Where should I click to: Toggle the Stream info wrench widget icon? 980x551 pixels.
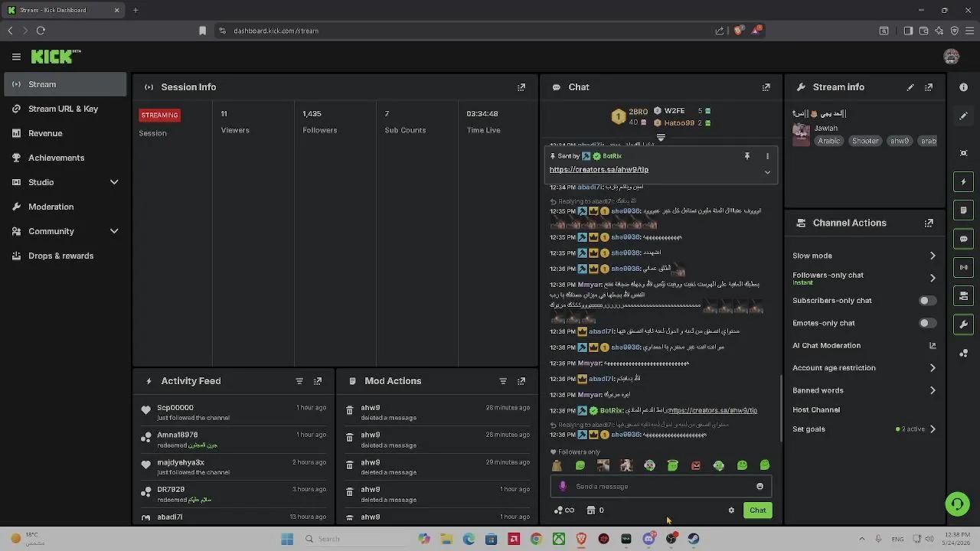tap(964, 324)
